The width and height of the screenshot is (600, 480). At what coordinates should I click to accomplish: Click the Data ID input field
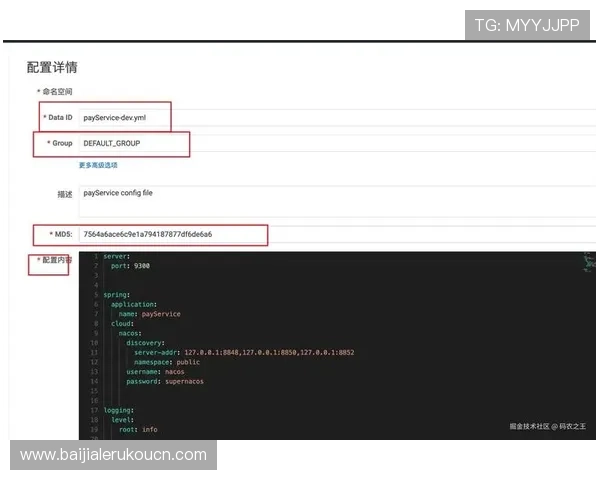pyautogui.click(x=300, y=117)
